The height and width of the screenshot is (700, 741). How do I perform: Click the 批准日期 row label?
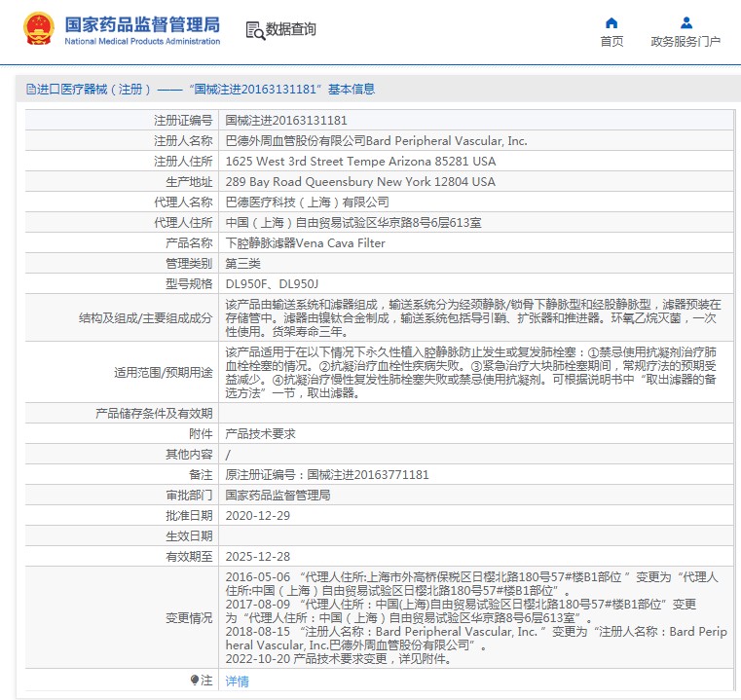(189, 515)
